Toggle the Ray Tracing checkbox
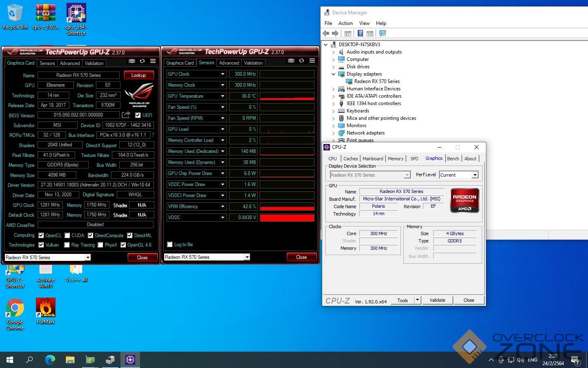 pos(67,245)
